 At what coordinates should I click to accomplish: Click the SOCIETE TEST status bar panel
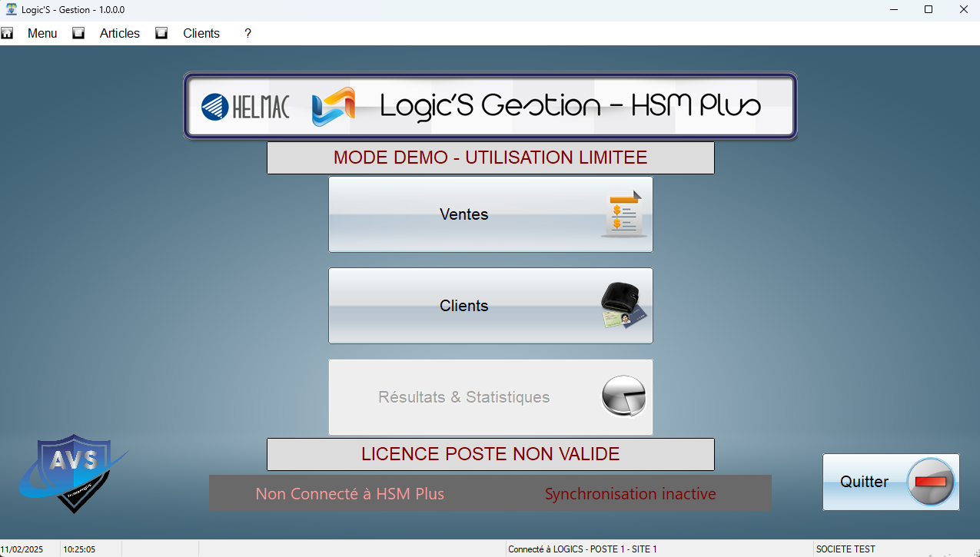845,549
